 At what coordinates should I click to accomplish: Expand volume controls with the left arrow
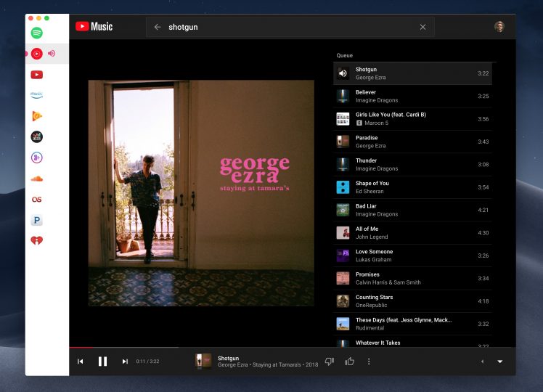tap(481, 362)
